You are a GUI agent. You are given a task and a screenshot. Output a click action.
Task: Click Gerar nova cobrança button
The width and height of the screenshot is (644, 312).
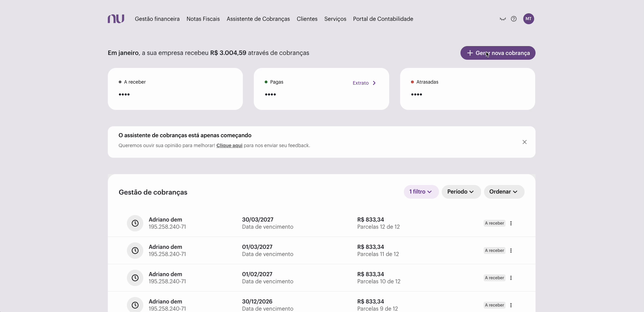tap(498, 53)
